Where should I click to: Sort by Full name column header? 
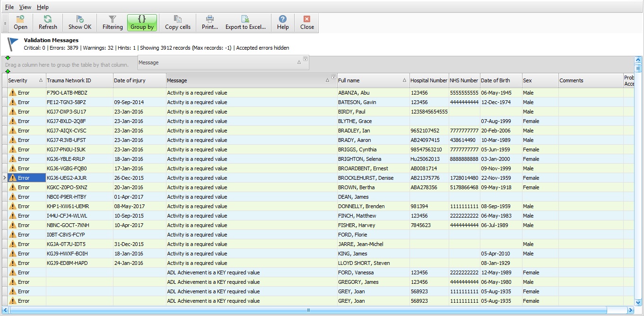369,80
